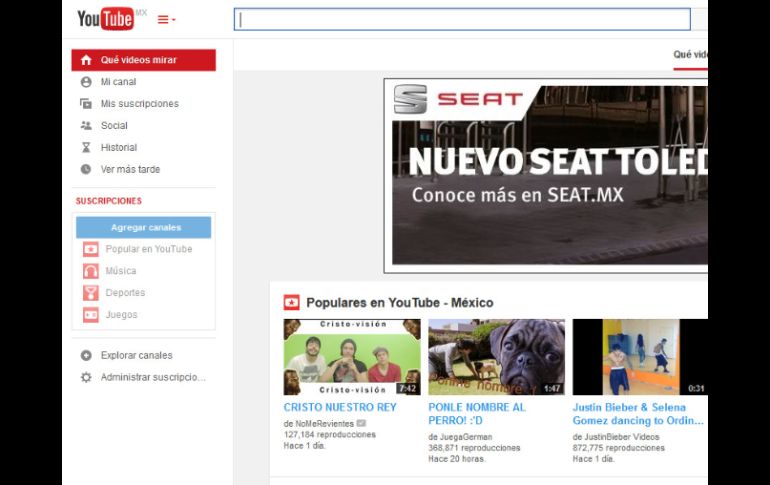Open CRISTO NUESTRO REY video thumbnail
Screen dimensions: 770x485
pos(352,357)
